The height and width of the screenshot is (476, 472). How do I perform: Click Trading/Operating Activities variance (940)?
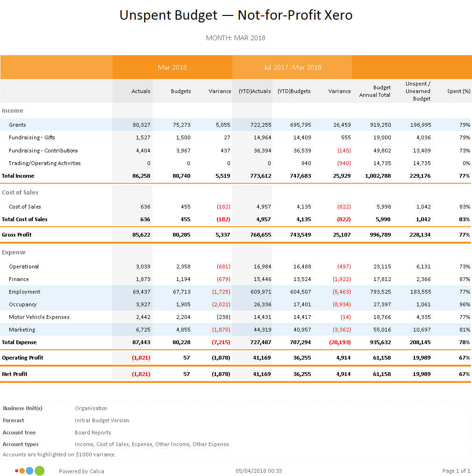tap(344, 163)
